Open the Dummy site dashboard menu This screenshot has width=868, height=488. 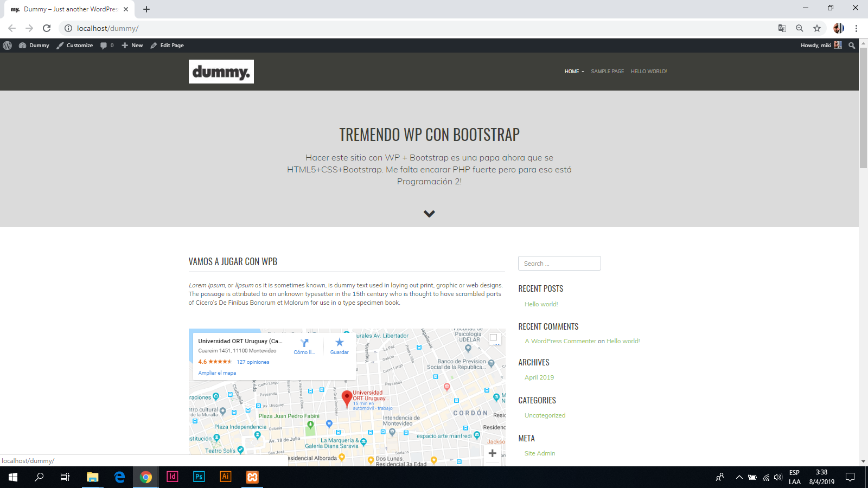(34, 46)
